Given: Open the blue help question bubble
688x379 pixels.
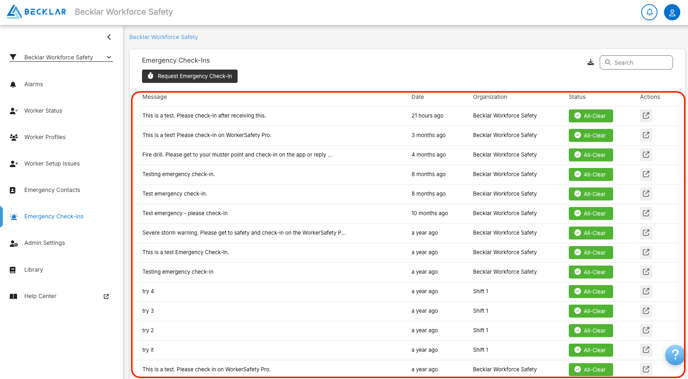Looking at the screenshot, I should [x=675, y=355].
